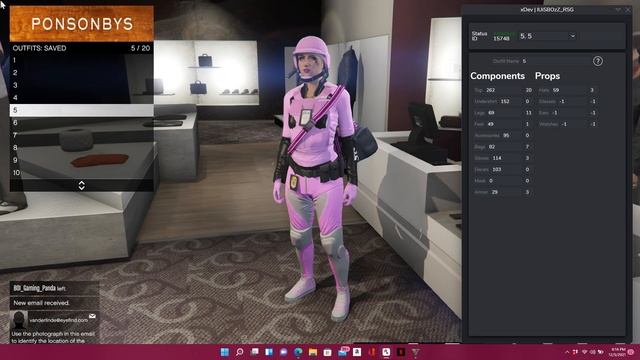Click the dark red taskbar app icon
This screenshot has height=360, width=640.
click(x=401, y=352)
